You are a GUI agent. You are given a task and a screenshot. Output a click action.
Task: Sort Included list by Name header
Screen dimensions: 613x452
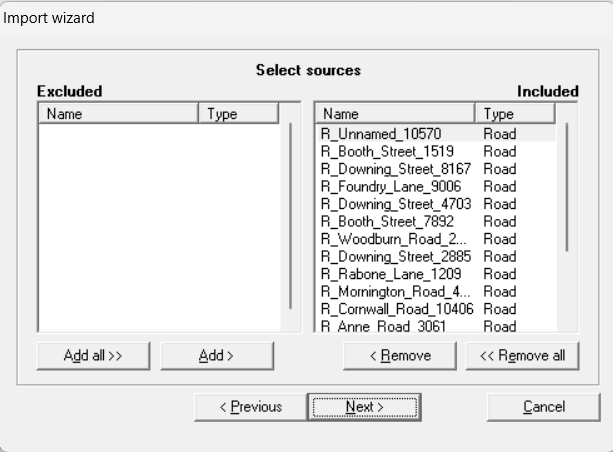(x=395, y=114)
